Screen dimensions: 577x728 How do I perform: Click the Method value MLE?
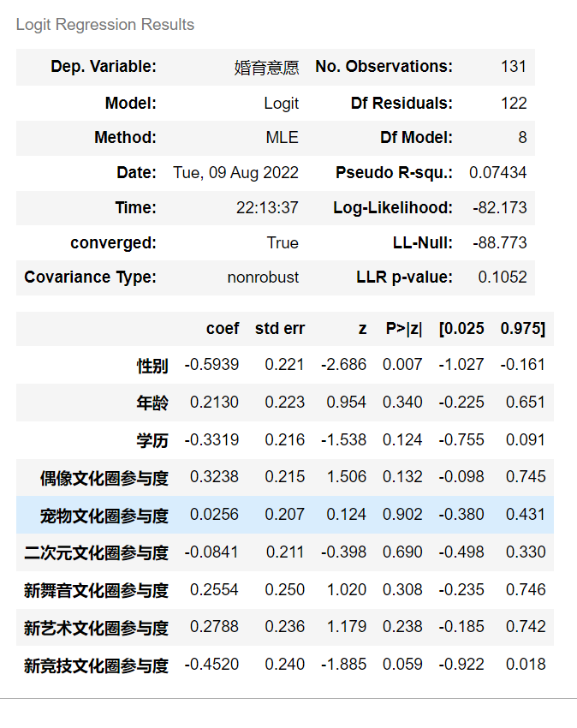point(283,137)
